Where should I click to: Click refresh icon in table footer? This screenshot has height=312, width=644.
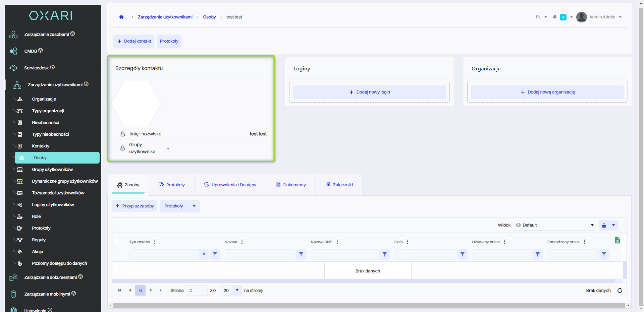(x=620, y=291)
